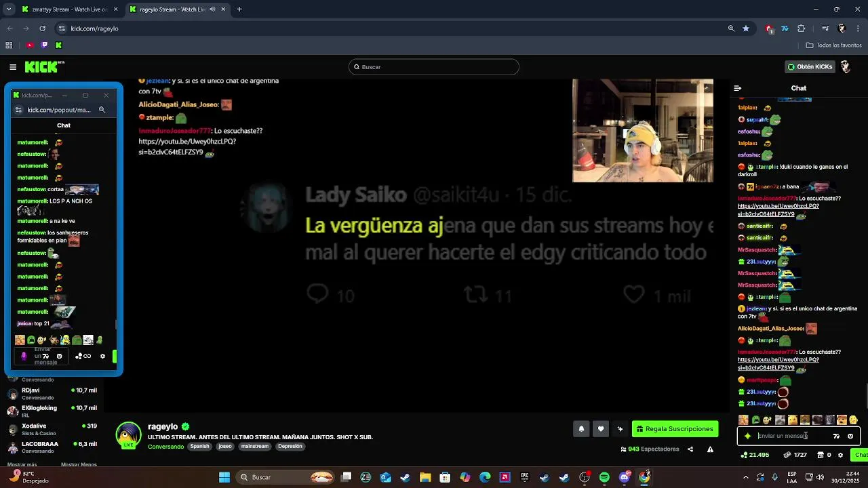Expand the tab search dropdown arrow
Image resolution: width=868 pixels, height=488 pixels.
point(8,9)
